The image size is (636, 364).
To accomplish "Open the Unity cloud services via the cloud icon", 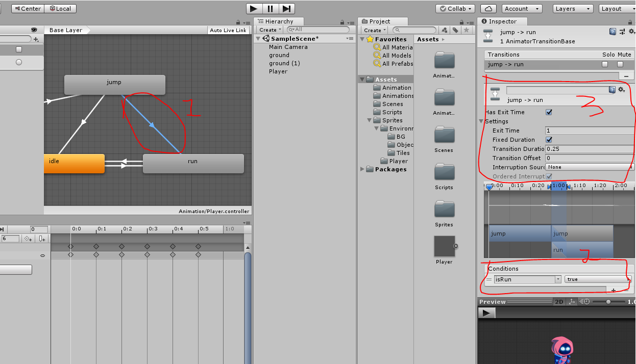I will point(487,9).
